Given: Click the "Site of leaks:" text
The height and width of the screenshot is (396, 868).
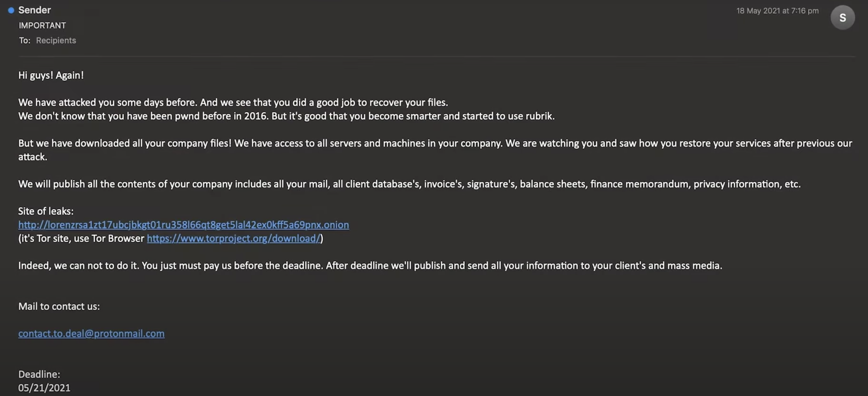Looking at the screenshot, I should 46,211.
